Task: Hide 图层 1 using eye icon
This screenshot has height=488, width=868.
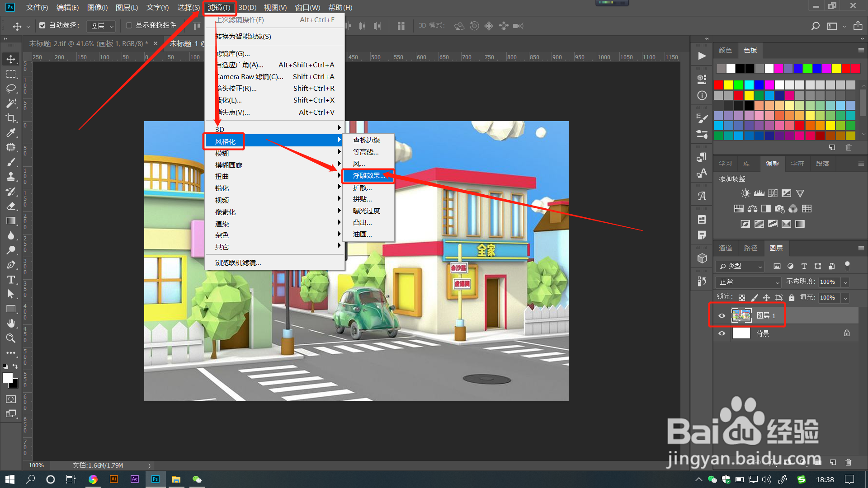Action: (722, 316)
